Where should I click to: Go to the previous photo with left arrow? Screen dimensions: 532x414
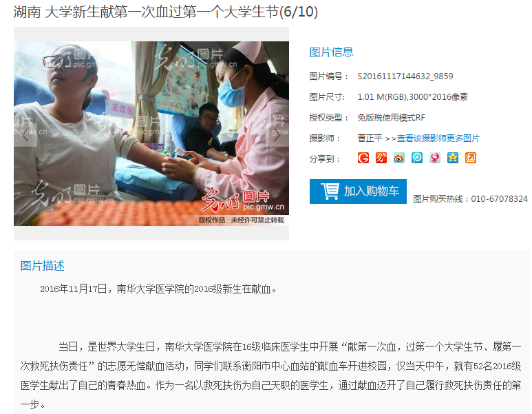[25, 136]
